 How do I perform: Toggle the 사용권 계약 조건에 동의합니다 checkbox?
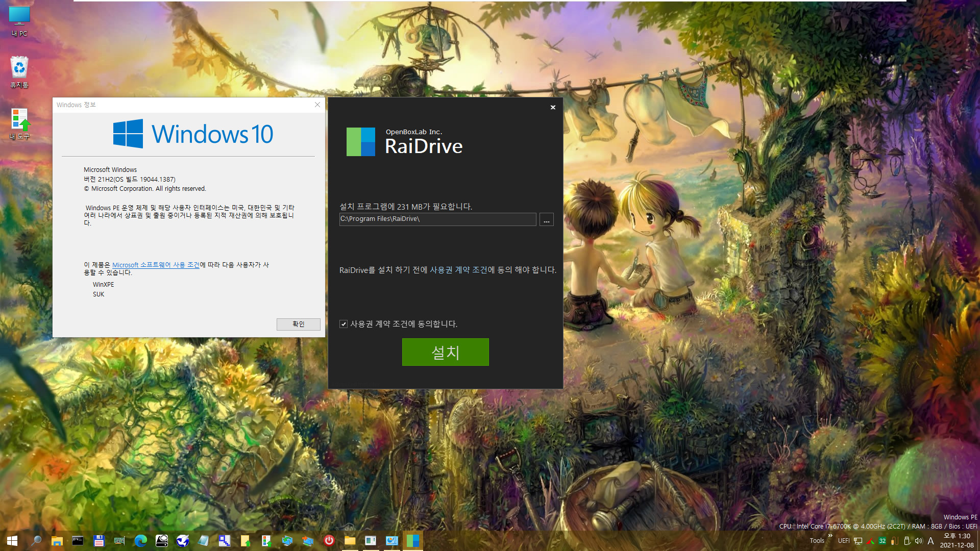[344, 324]
